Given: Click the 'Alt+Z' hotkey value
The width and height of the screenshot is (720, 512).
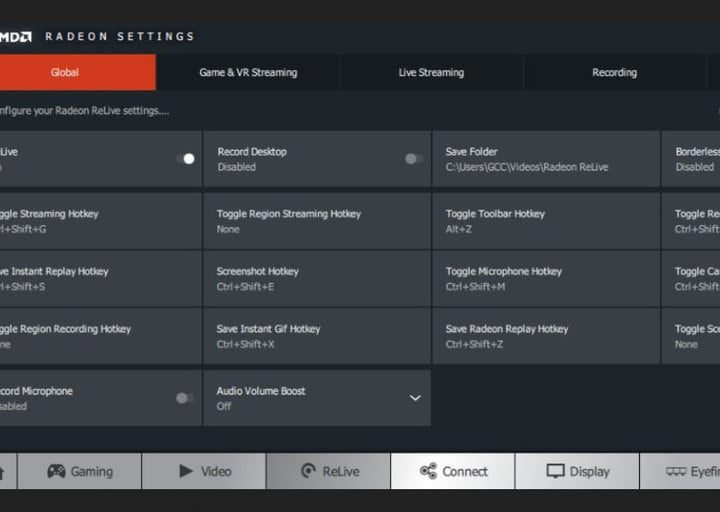Looking at the screenshot, I should (x=458, y=229).
